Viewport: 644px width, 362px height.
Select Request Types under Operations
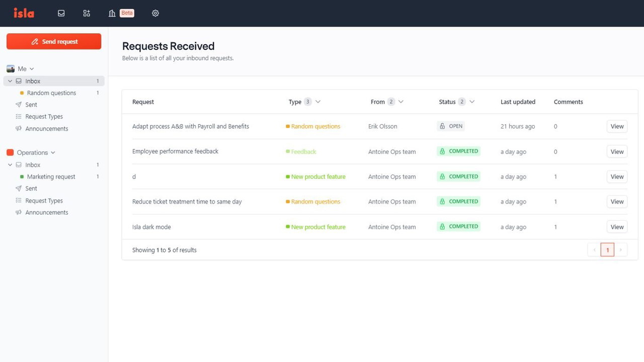44,201
